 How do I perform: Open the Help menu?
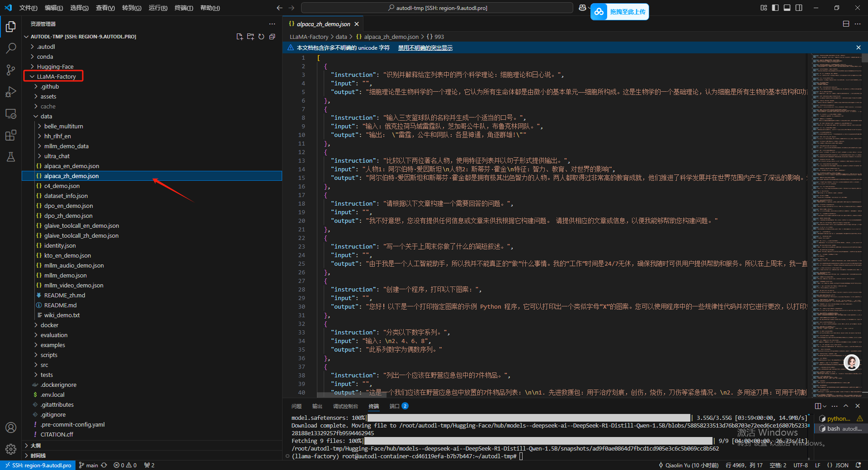tap(210, 8)
